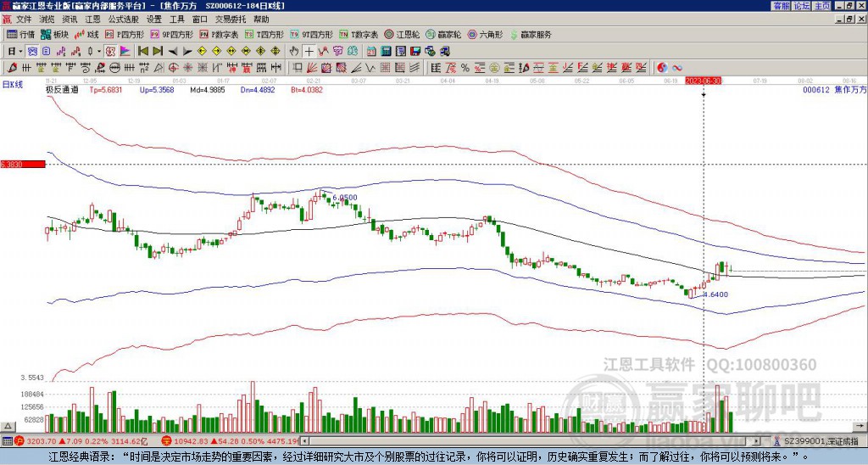Screen dimensions: 868x465
Task: Jump to the first bar with skip-start arrow
Action: pos(142,52)
